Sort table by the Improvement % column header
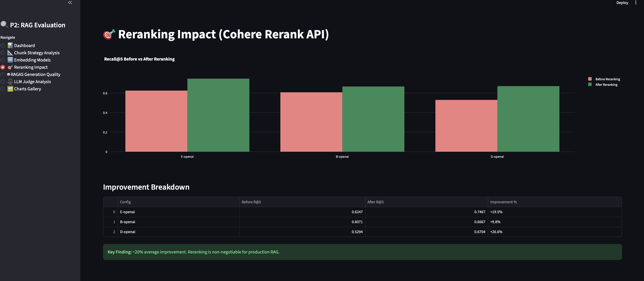The image size is (644, 281). click(555, 202)
